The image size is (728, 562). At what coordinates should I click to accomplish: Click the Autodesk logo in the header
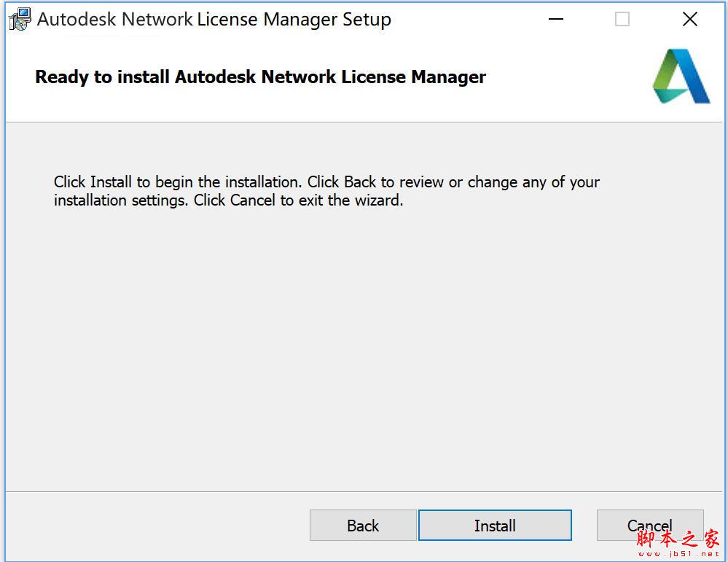pyautogui.click(x=681, y=77)
